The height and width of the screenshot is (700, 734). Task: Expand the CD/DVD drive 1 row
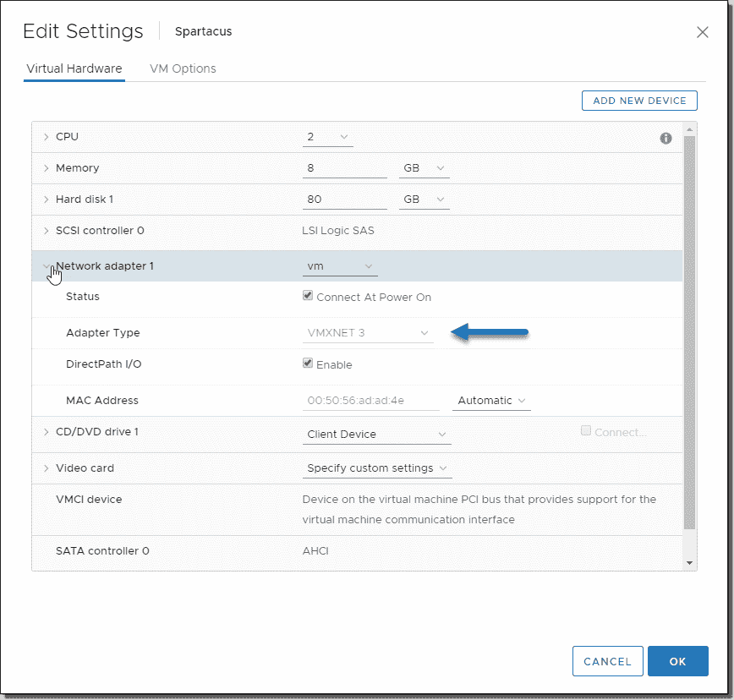point(47,431)
